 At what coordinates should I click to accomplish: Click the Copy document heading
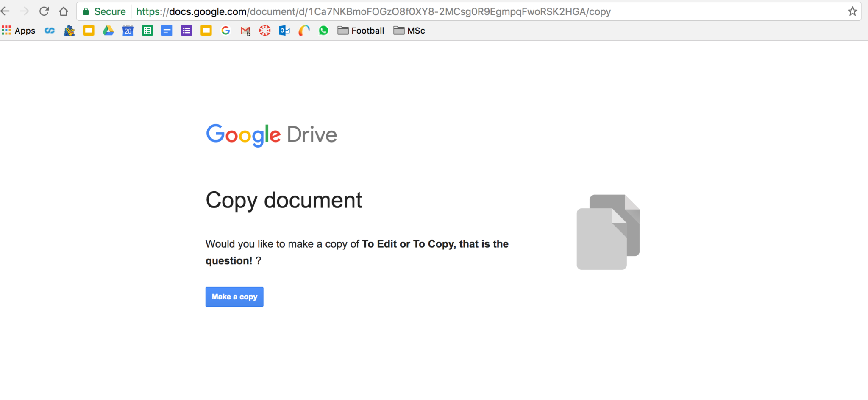tap(284, 200)
